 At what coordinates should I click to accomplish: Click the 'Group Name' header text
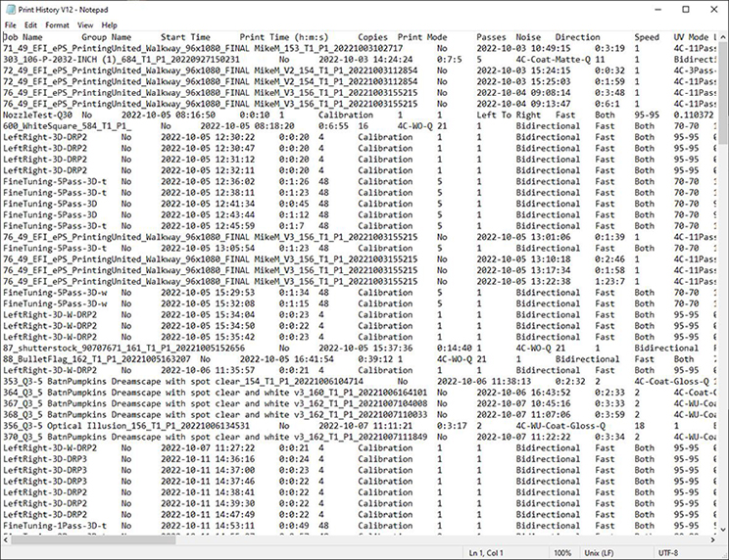tap(107, 37)
